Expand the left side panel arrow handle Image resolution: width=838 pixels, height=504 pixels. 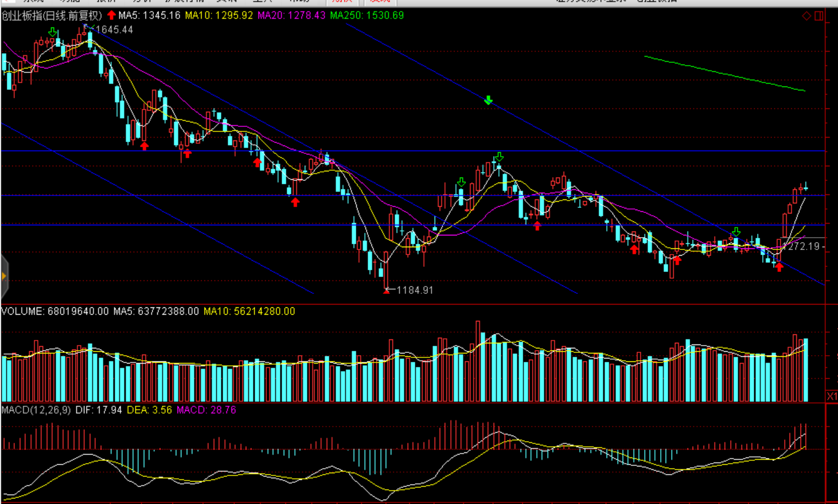tap(4, 276)
